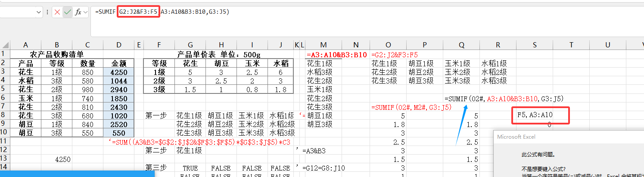Click the red-boxed cell showing F5,A3:A10
This screenshot has height=177, width=644.
tap(540, 115)
